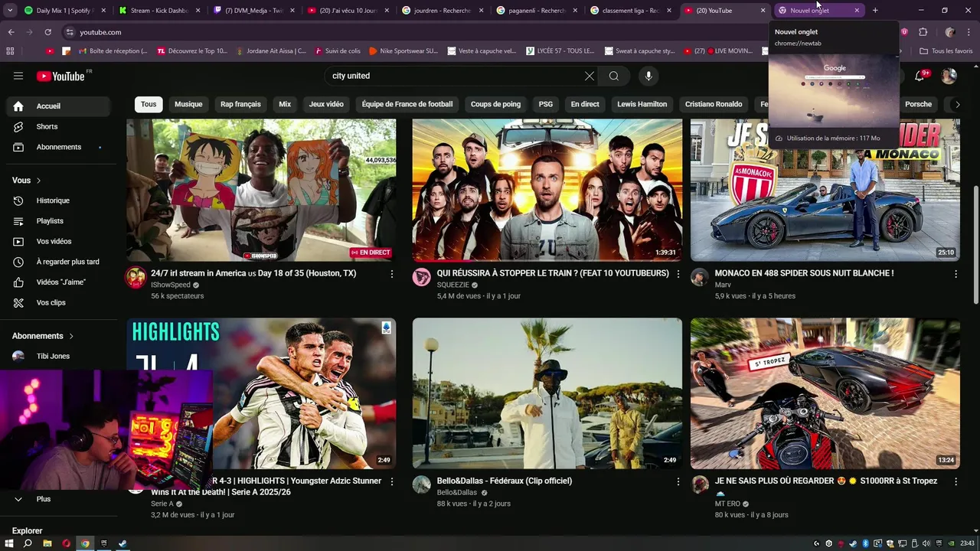980x551 pixels.
Task: Start voice search with microphone
Action: pyautogui.click(x=648, y=76)
